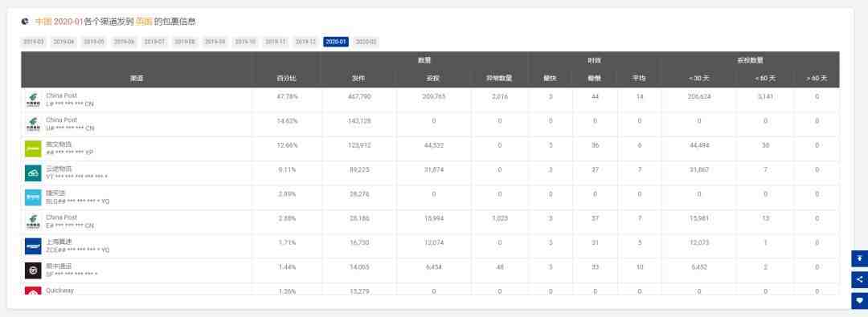The height and width of the screenshot is (317, 868).
Task: Click the heart favorite button on right edge
Action: pos(859,301)
